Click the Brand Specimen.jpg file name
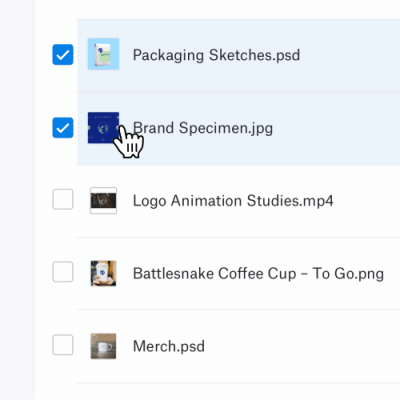Image resolution: width=400 pixels, height=400 pixels. (x=203, y=128)
